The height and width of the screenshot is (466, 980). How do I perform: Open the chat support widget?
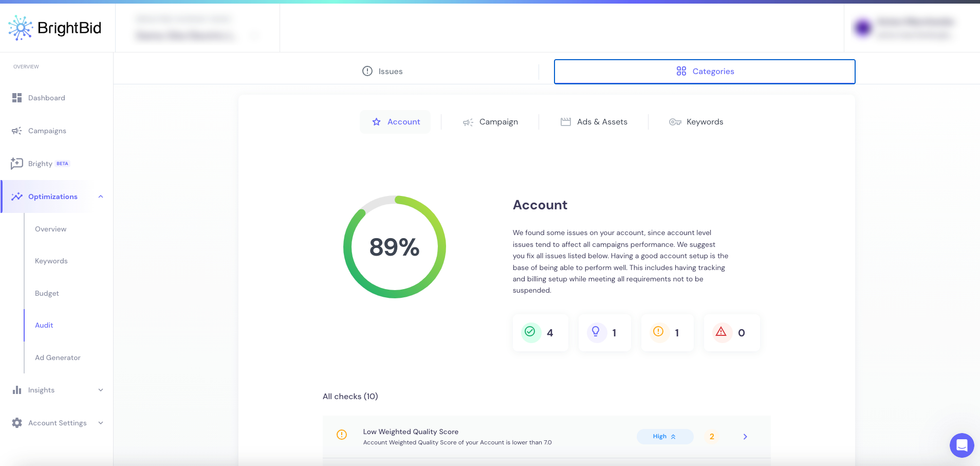962,445
